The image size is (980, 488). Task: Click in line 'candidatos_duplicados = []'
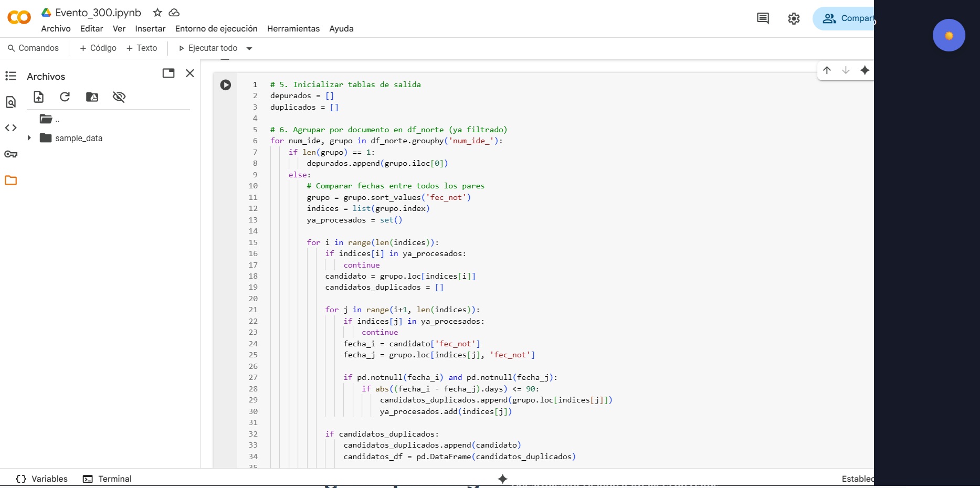(x=384, y=287)
